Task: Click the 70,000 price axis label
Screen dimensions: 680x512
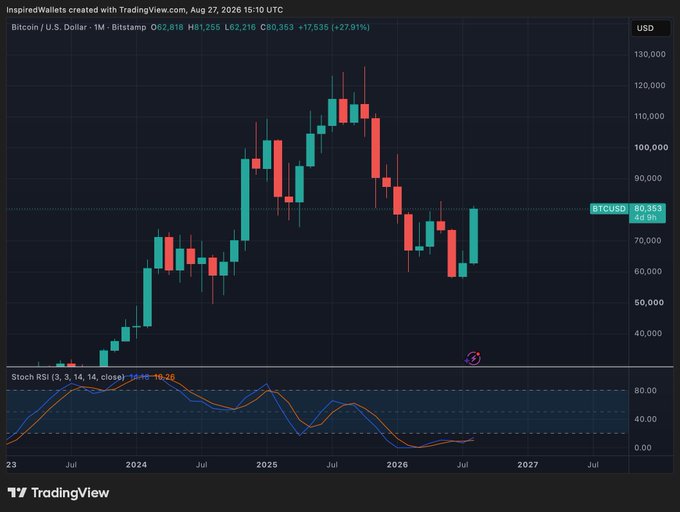Action: (648, 241)
